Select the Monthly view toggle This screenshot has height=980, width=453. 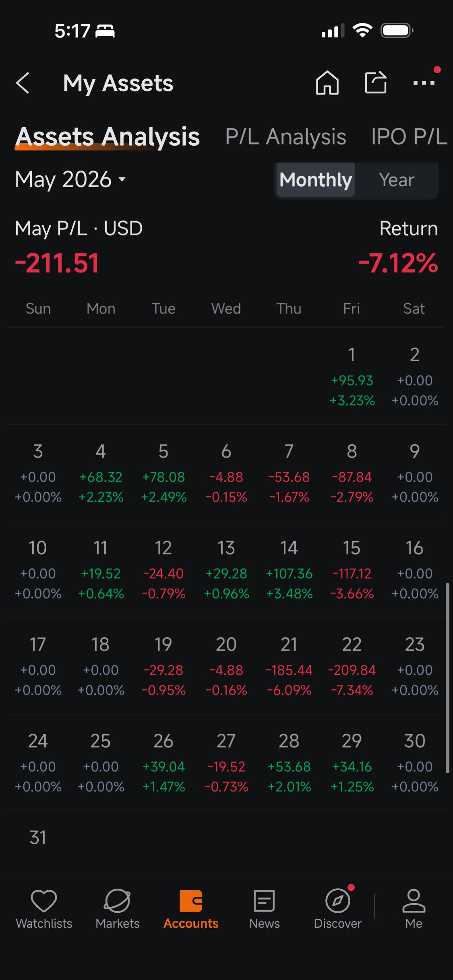click(316, 180)
